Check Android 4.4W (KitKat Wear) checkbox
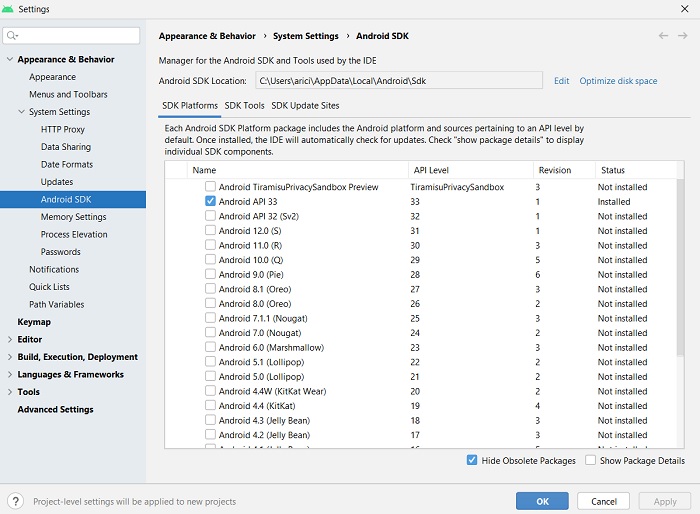700x514 pixels. click(210, 391)
